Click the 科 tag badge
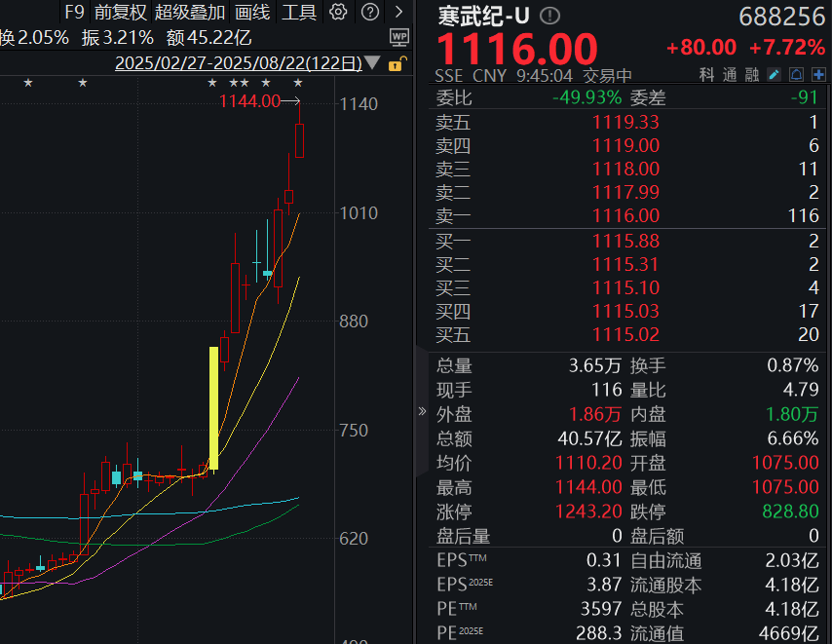The height and width of the screenshot is (644, 832). (706, 75)
